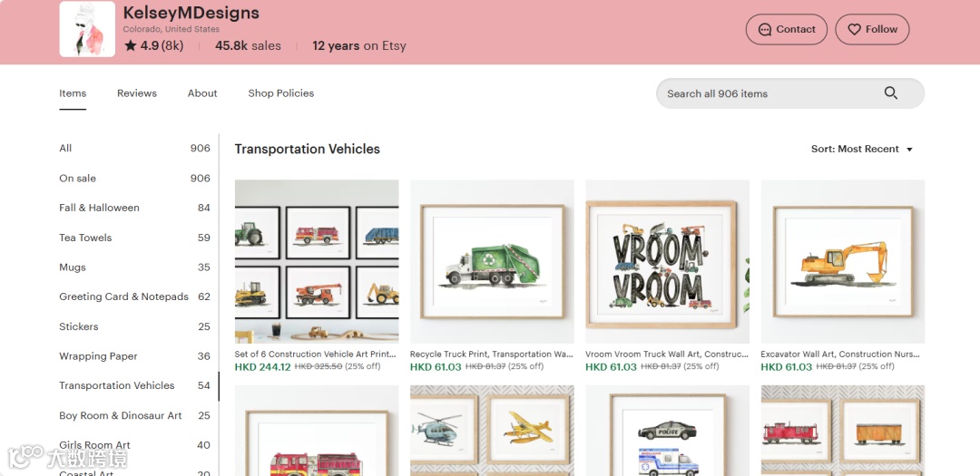Screen dimensions: 980x476
Task: Open the About tab
Action: (202, 93)
